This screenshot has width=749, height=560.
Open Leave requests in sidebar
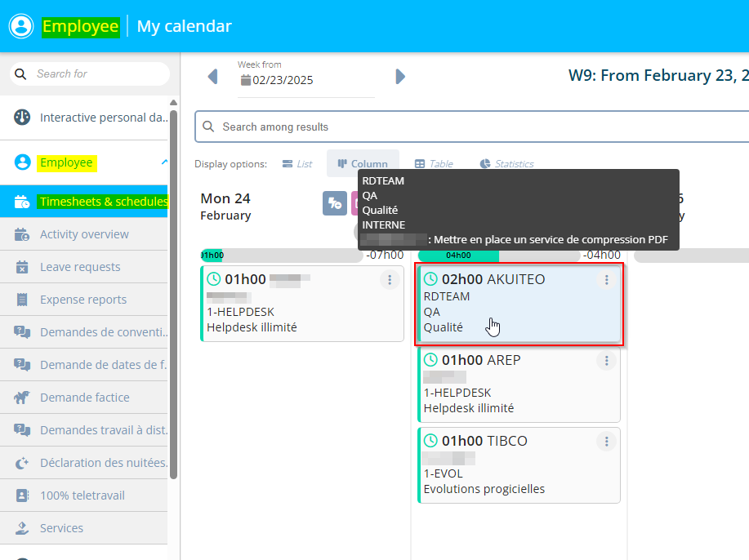[80, 267]
